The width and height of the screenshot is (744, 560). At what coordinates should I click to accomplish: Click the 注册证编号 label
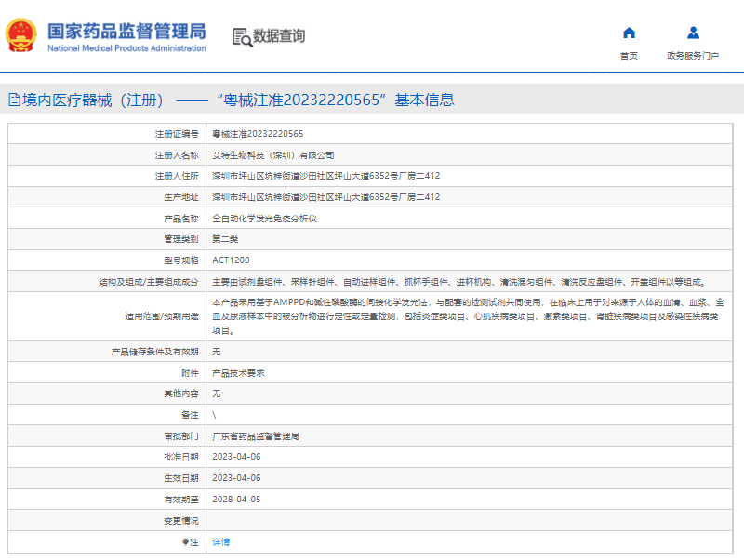tap(177, 134)
